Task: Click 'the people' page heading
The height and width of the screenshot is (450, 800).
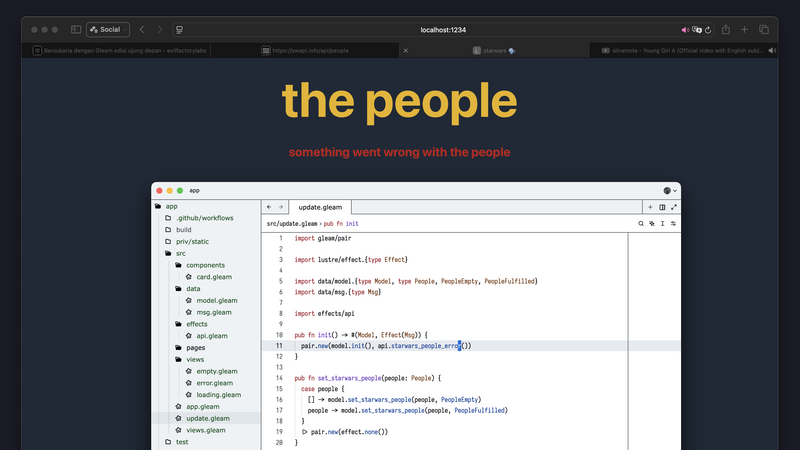Action: pos(399,101)
